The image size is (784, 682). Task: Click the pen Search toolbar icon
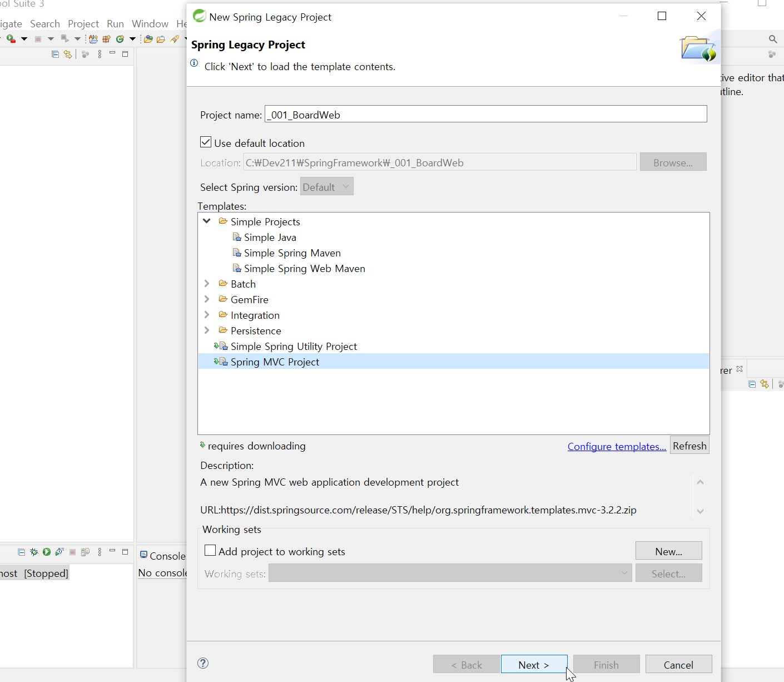[x=175, y=39]
